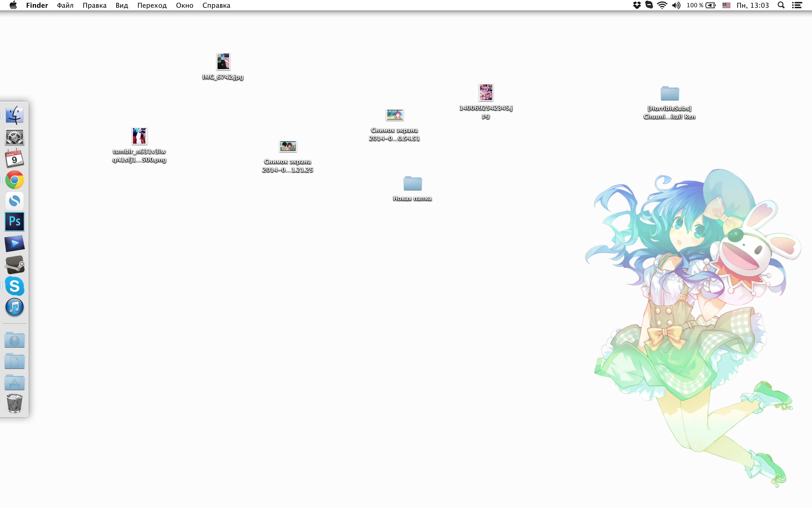Open the Переход menu

pos(152,5)
